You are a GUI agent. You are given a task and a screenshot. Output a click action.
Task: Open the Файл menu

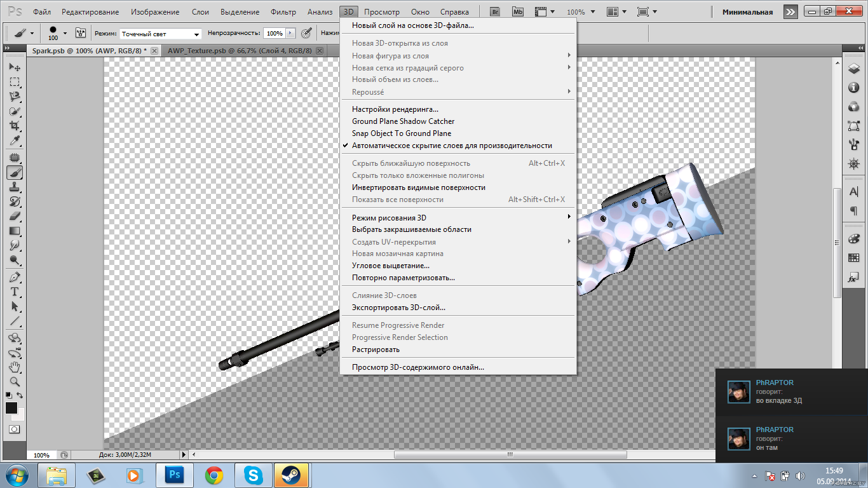[x=42, y=12]
